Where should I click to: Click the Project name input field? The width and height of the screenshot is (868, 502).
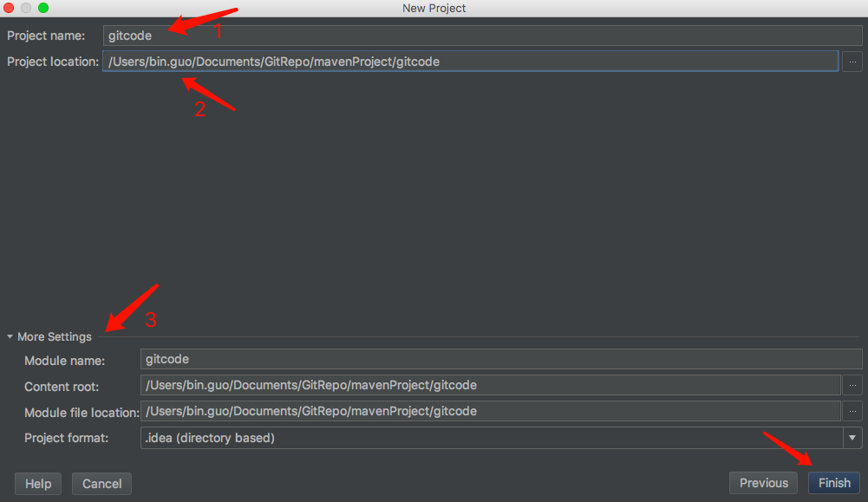click(x=482, y=36)
